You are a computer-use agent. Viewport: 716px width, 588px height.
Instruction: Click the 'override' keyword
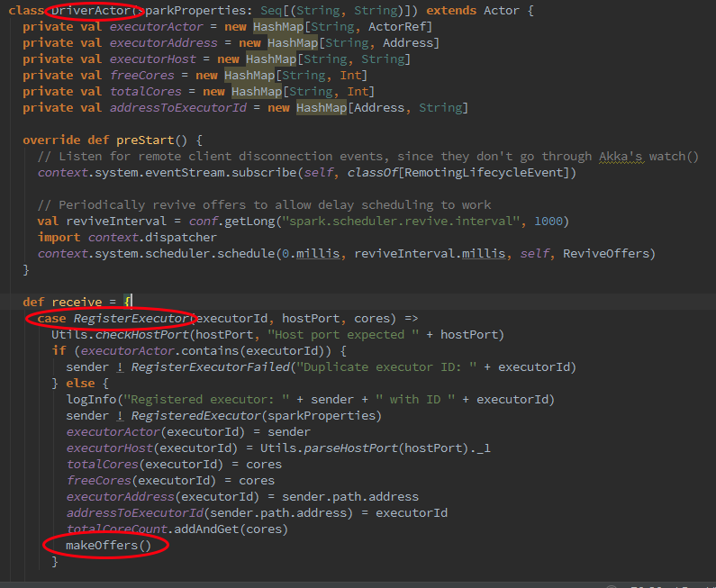coord(51,140)
